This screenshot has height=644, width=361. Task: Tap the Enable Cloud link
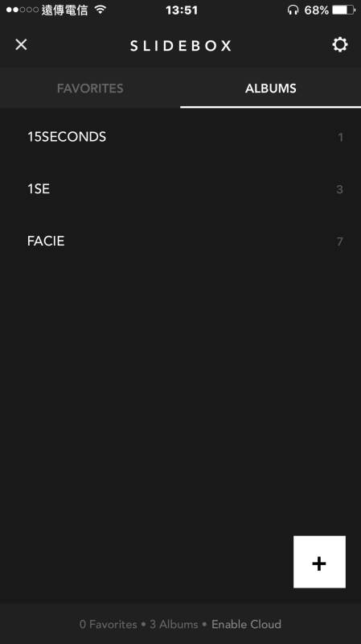[x=246, y=625]
